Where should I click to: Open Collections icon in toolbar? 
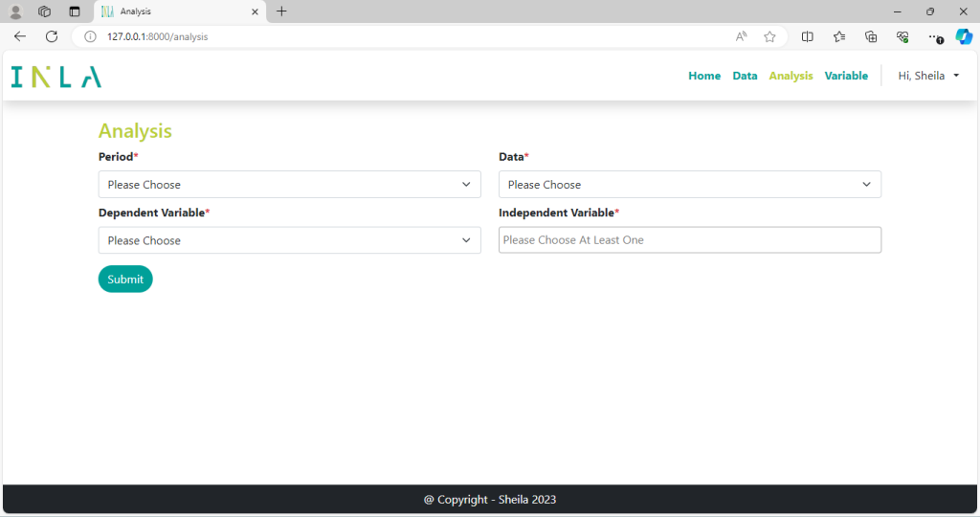(871, 37)
